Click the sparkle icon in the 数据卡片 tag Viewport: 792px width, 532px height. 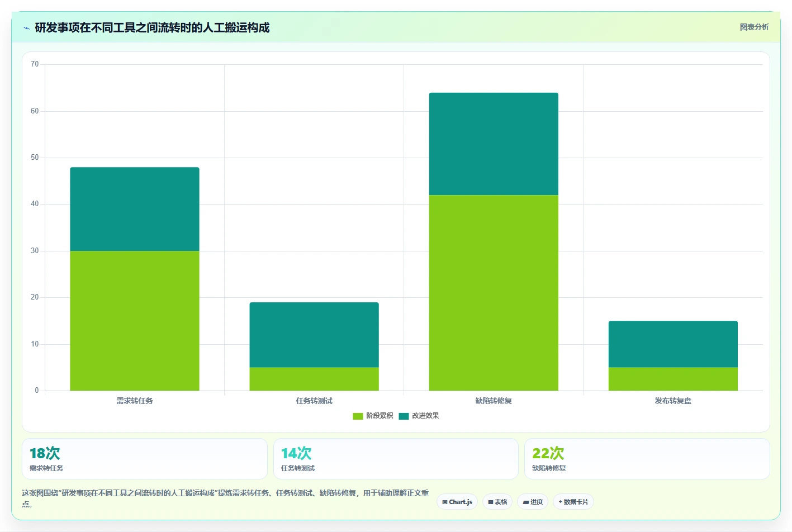pos(561,502)
